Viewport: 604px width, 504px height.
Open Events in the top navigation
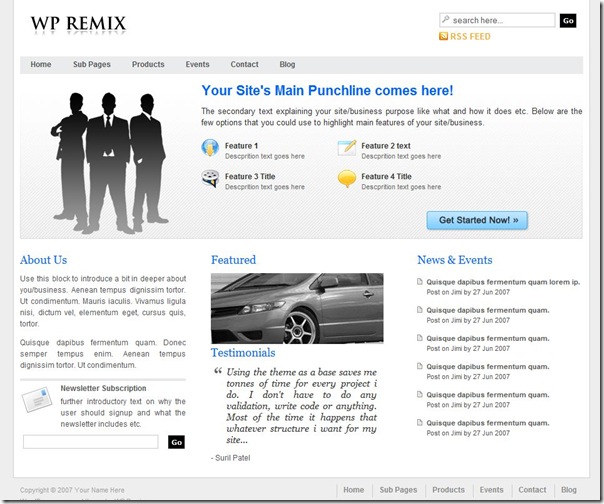click(198, 64)
